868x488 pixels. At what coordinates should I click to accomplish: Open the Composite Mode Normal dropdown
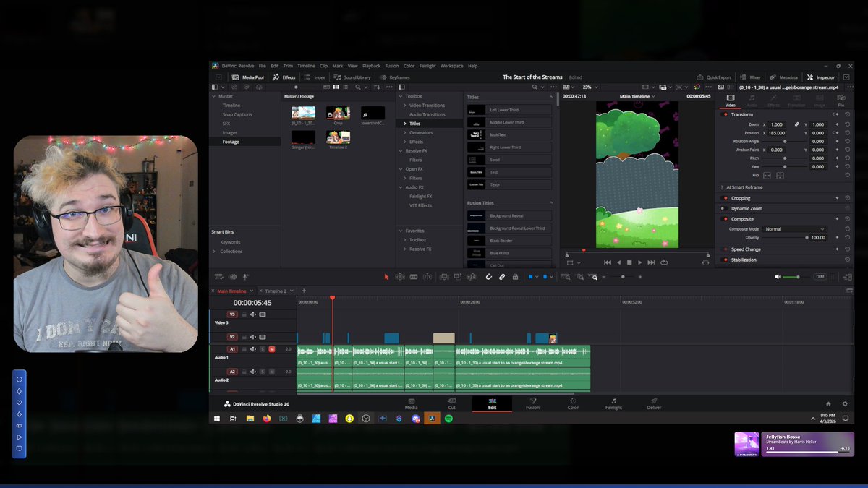(795, 229)
